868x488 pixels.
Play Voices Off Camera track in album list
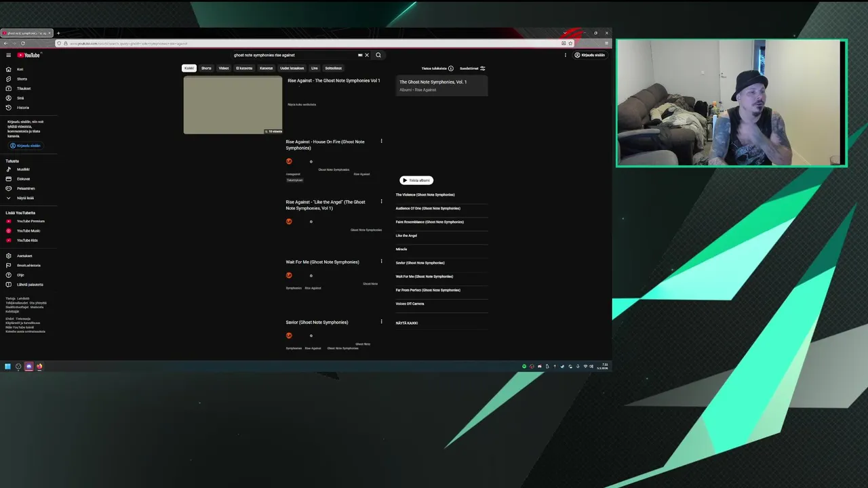point(410,304)
